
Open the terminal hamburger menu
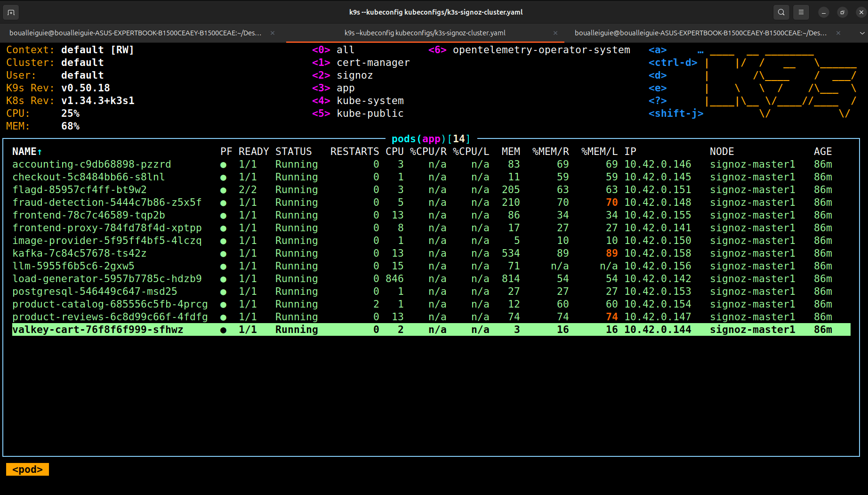(801, 12)
